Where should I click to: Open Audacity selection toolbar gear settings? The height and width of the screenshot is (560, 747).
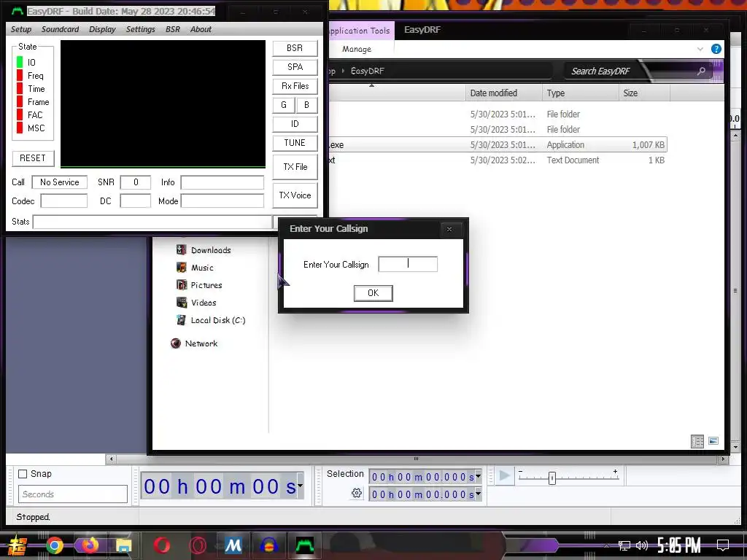tap(356, 494)
